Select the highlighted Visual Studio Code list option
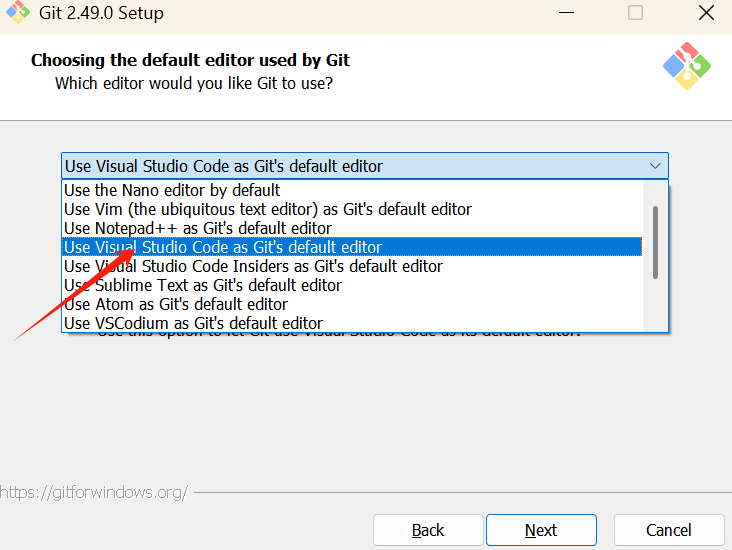The image size is (732, 550). coord(352,247)
